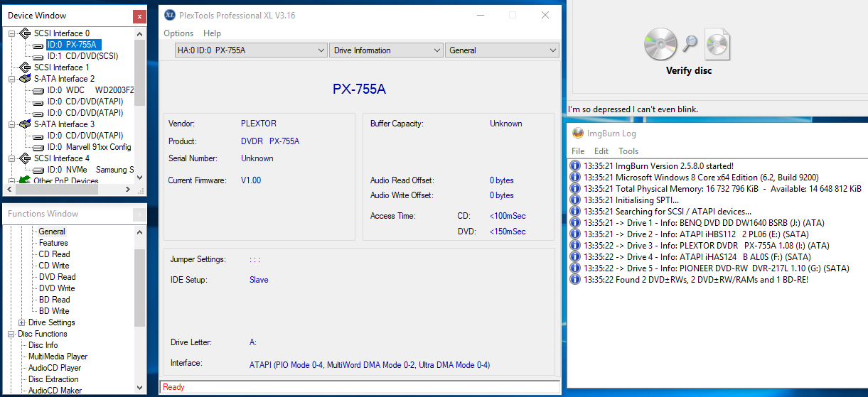Open AudioCD Player function
Screen dimensions: 868x397
(55, 368)
